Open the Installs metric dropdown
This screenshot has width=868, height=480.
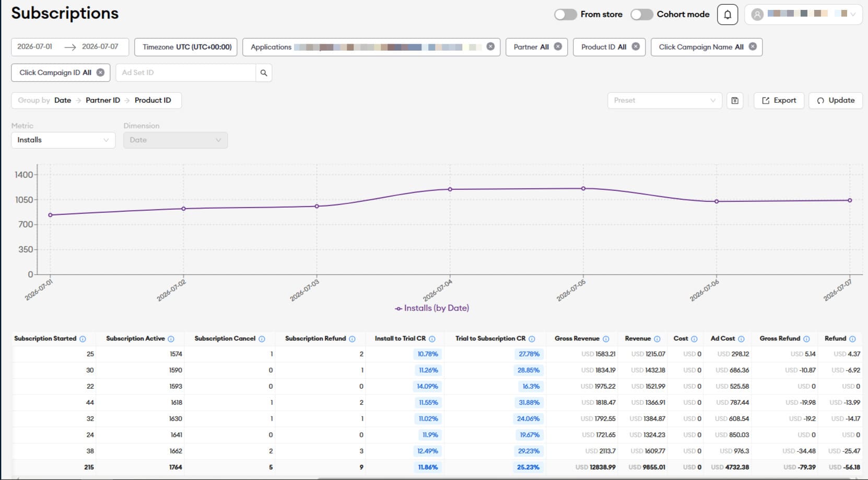63,140
